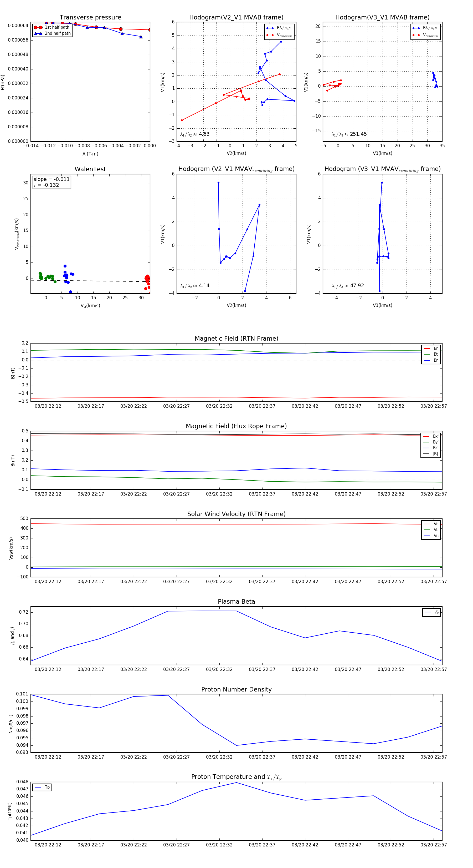Click the "Vsw(km/s)" y-axis label

coord(11,548)
